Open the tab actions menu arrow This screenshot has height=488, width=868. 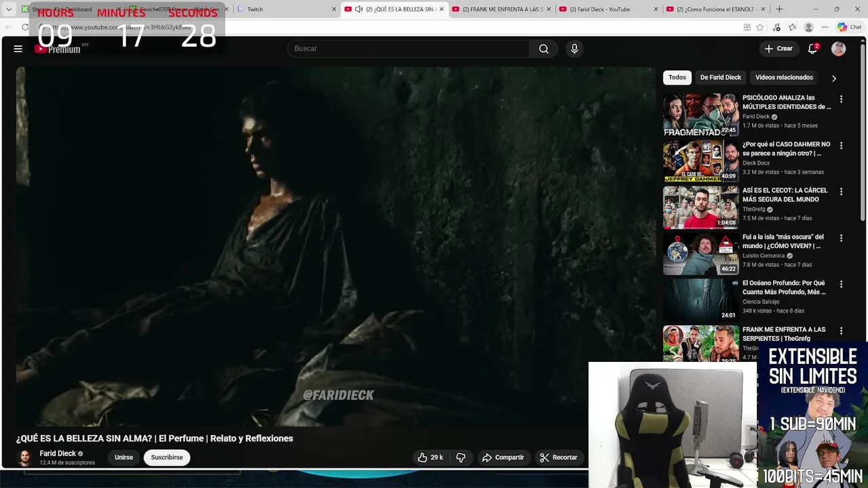9,9
